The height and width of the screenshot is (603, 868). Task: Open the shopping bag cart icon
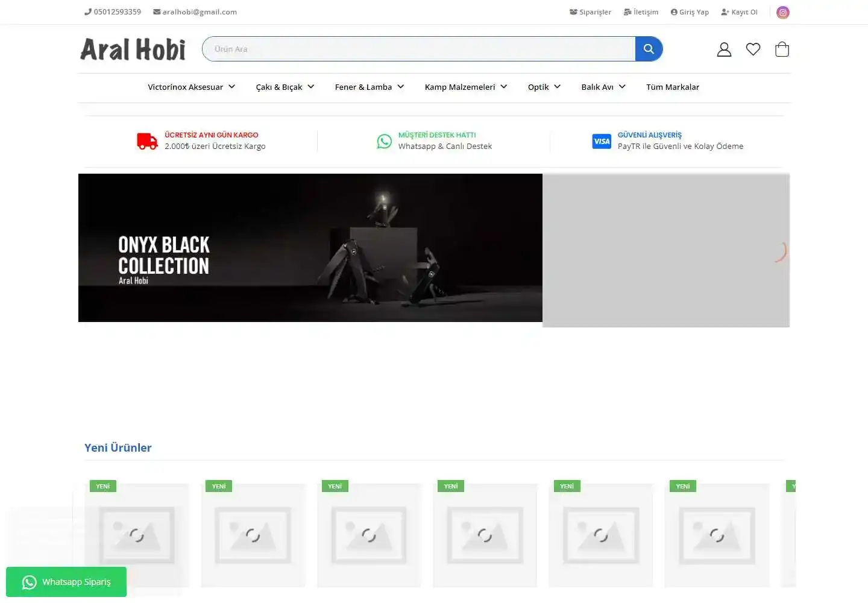(782, 49)
